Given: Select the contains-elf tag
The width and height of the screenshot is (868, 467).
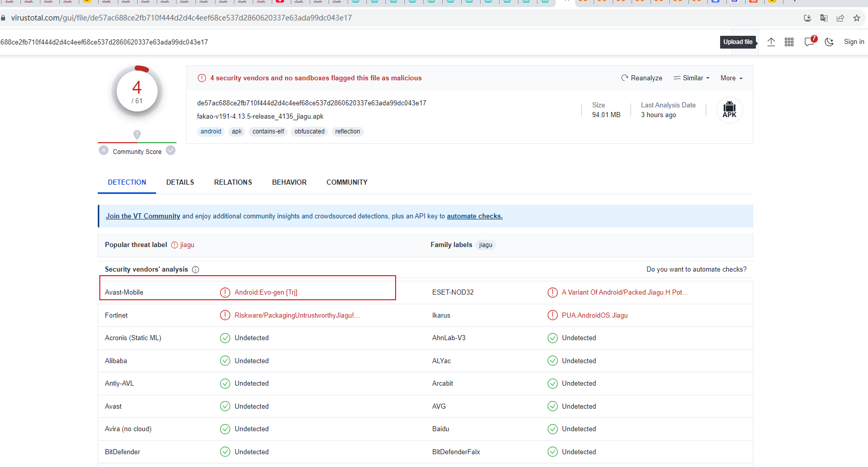Looking at the screenshot, I should coord(268,131).
